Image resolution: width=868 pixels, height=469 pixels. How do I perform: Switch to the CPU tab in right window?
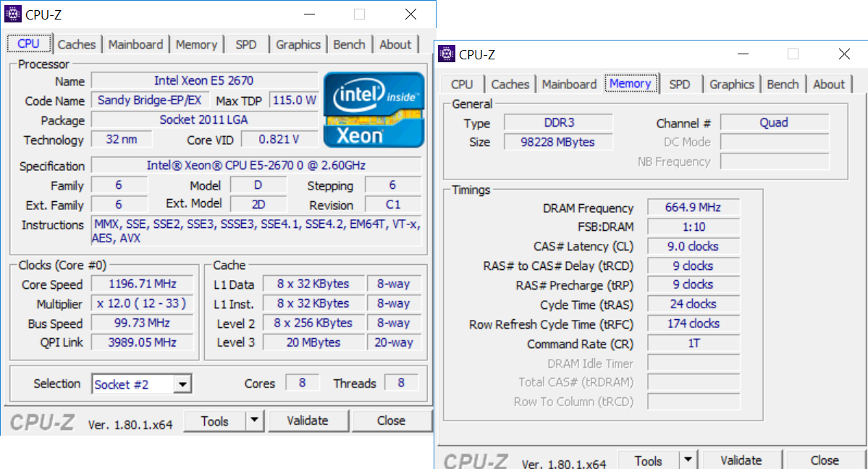pos(462,84)
